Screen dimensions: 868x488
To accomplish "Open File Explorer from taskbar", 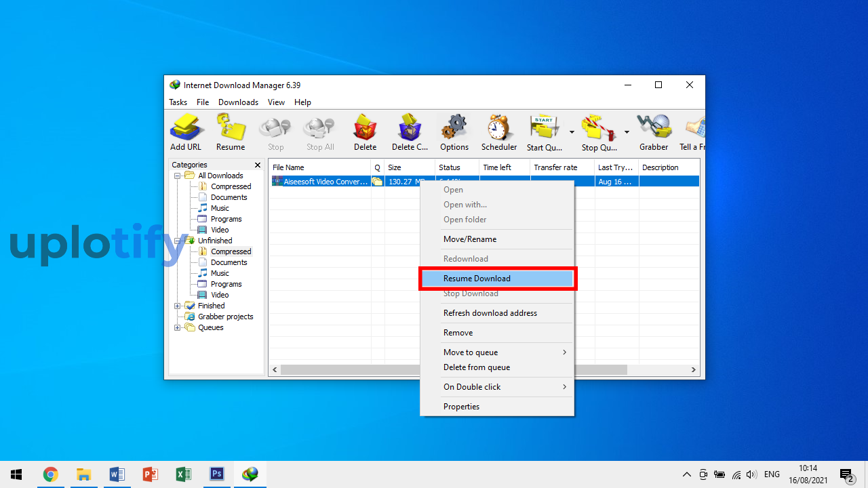I will (83, 474).
